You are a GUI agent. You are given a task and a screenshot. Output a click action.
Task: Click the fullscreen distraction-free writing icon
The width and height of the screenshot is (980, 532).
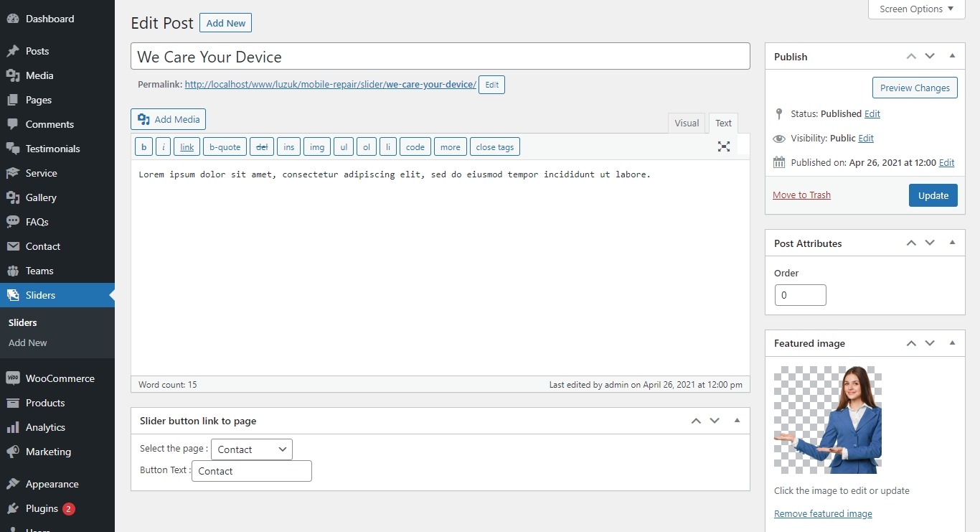click(x=723, y=146)
